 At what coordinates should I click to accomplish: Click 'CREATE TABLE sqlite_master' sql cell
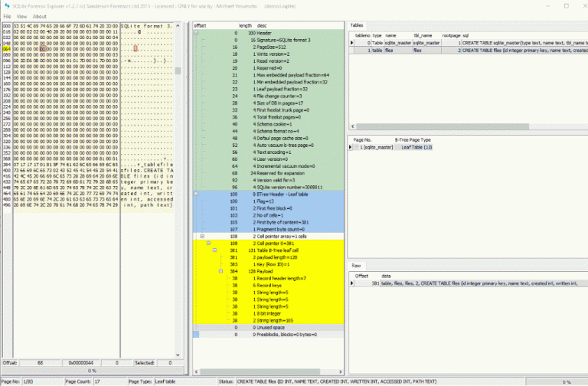point(524,43)
